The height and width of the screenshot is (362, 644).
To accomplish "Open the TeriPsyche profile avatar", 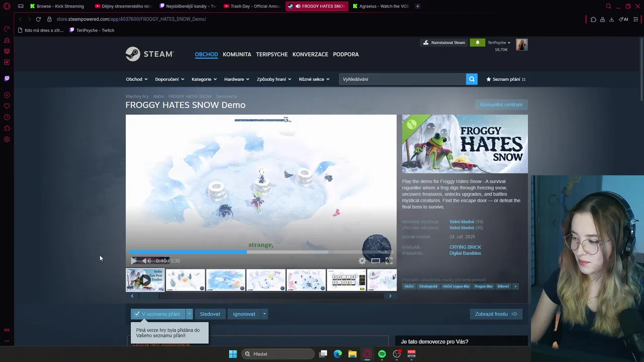I will [x=522, y=44].
